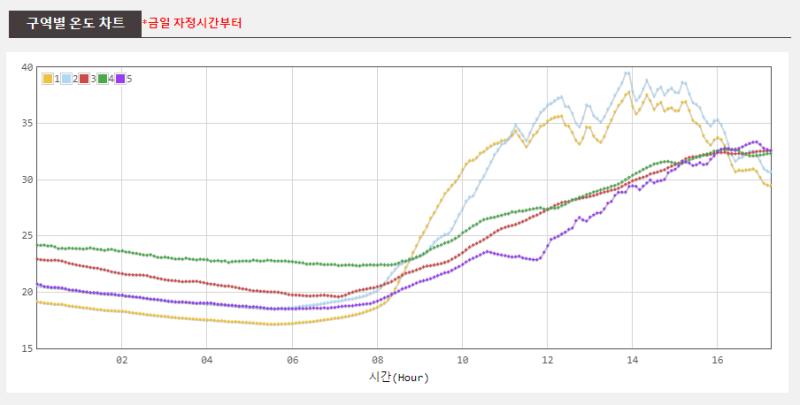Click the red legend swatch for series 3
The width and height of the screenshot is (800, 405).
(x=84, y=79)
